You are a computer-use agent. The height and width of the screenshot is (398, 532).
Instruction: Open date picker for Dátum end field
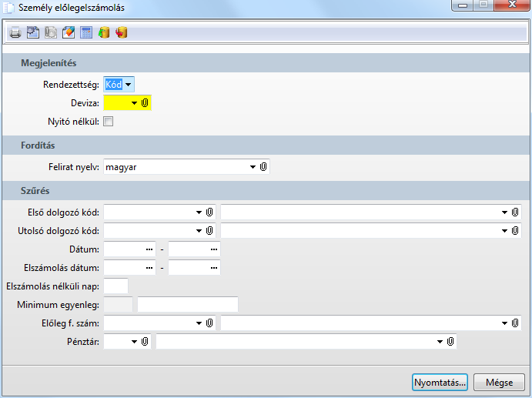click(214, 249)
